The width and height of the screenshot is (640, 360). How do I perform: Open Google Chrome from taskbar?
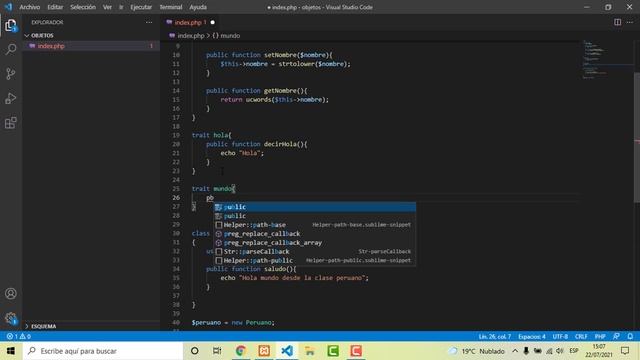241,351
